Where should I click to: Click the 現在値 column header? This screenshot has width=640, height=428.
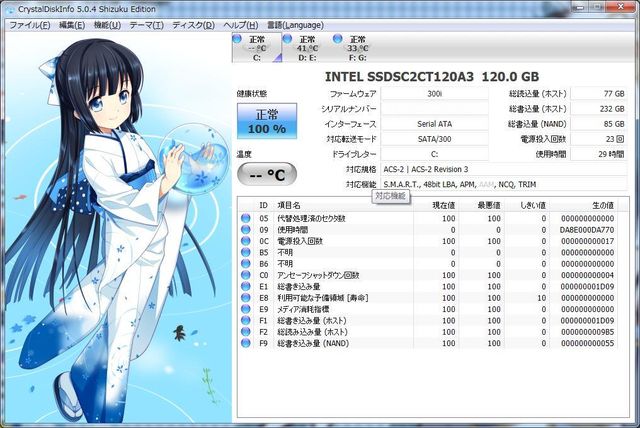point(436,205)
